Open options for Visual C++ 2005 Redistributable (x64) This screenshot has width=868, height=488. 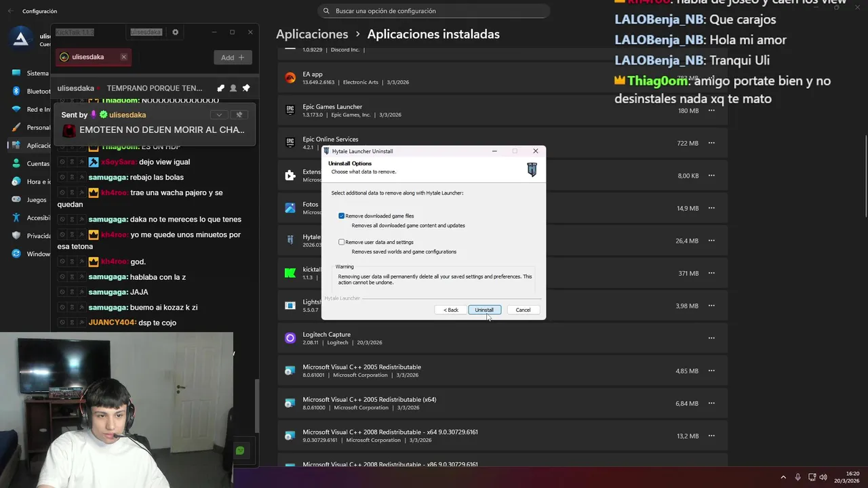(x=711, y=403)
